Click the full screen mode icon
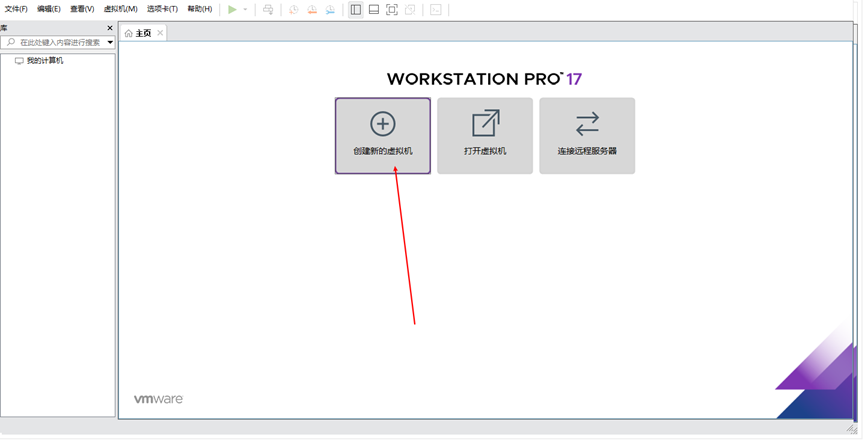Image resolution: width=865 pixels, height=440 pixels. pyautogui.click(x=392, y=9)
